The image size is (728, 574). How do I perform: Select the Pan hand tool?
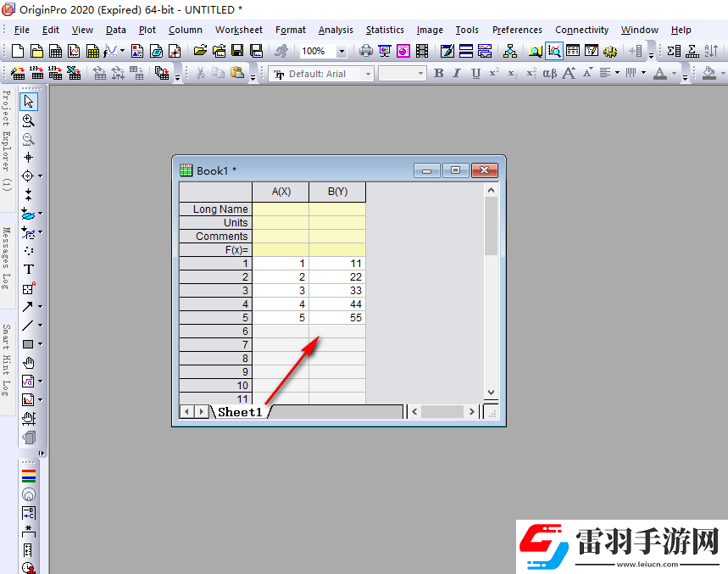[28, 363]
